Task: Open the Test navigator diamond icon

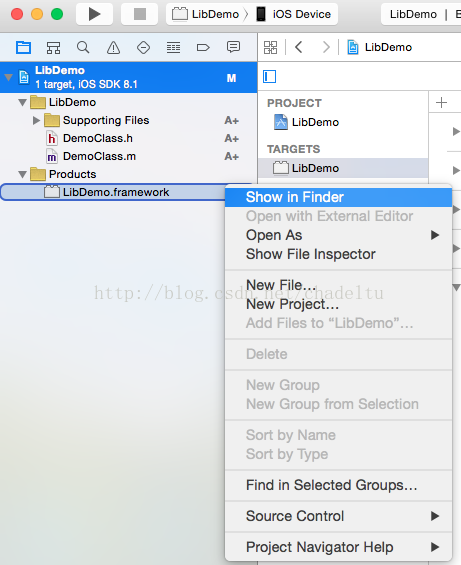Action: point(143,47)
